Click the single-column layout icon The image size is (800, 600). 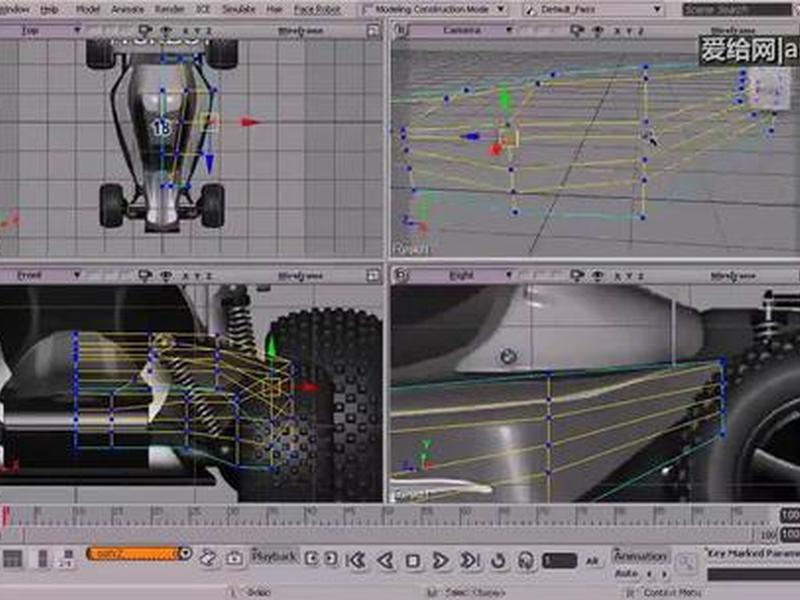[43, 559]
